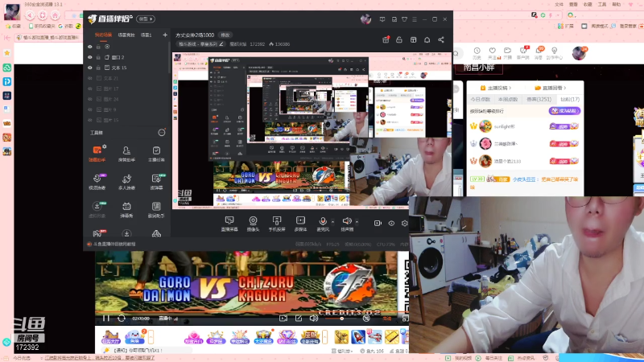Show the hidden 图片 24 source

tap(90, 99)
